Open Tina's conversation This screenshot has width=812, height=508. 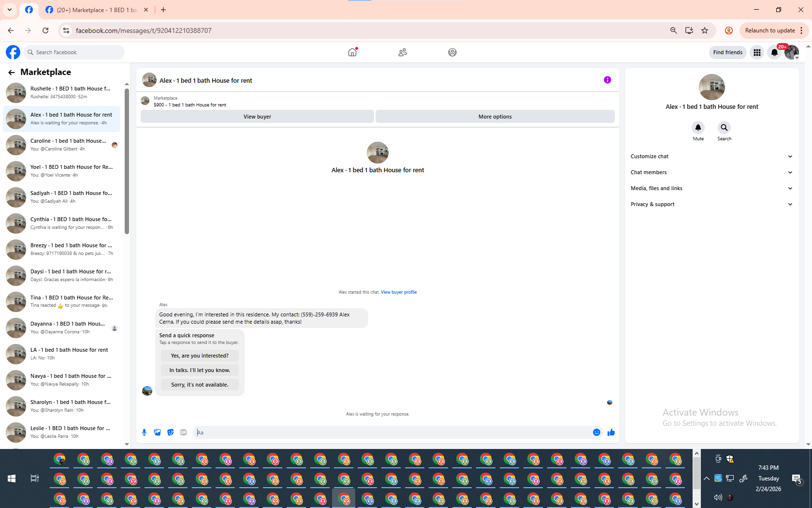coord(62,301)
